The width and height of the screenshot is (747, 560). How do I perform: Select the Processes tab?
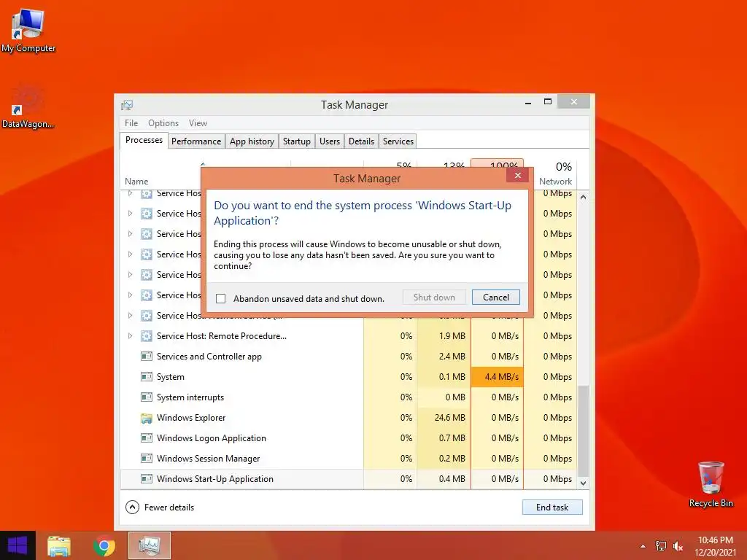click(x=144, y=140)
